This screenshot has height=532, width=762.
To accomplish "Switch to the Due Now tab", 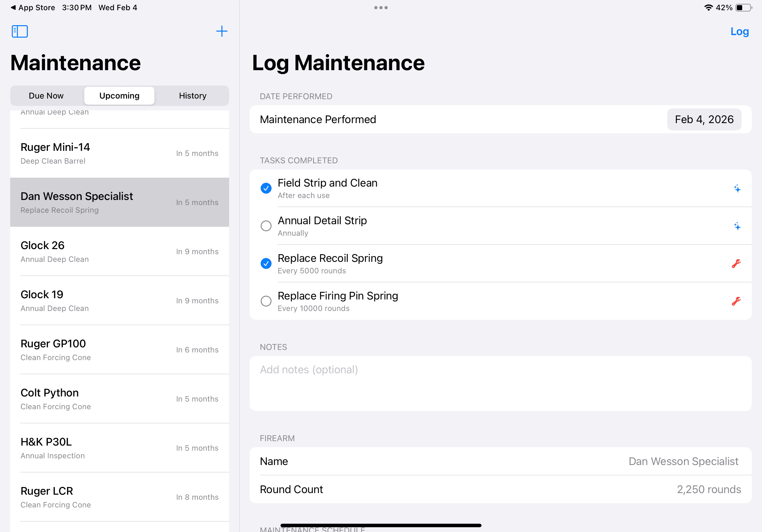I will [x=46, y=95].
